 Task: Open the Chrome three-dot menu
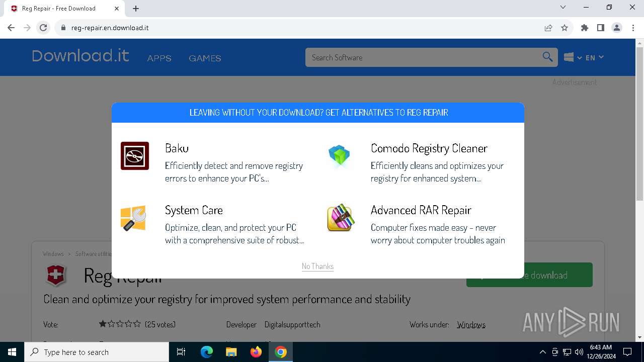(x=633, y=28)
